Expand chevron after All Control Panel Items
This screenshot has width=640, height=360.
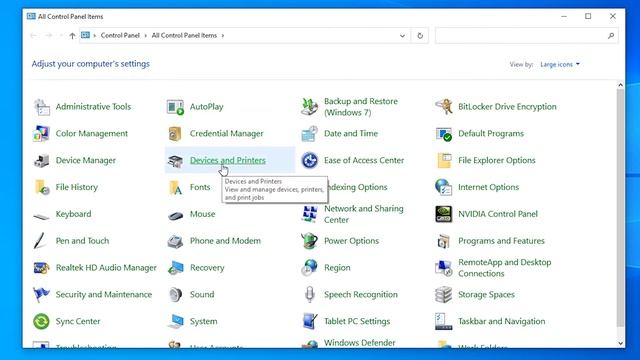pos(223,36)
